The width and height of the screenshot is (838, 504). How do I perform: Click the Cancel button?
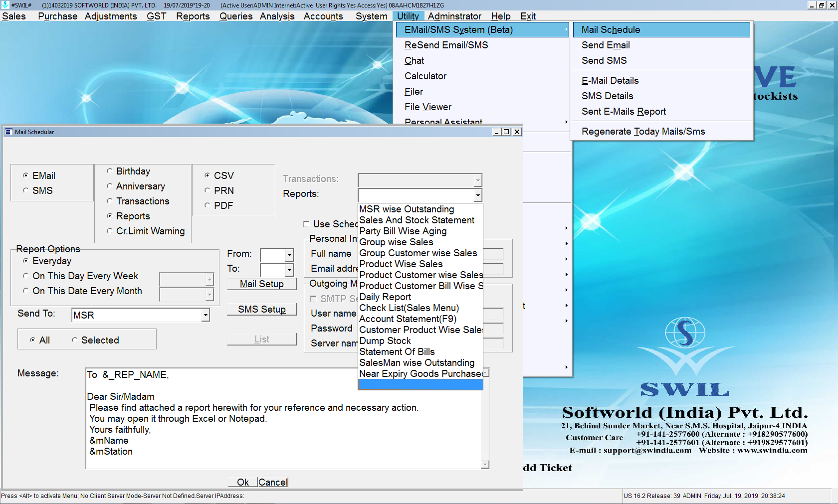click(x=273, y=482)
